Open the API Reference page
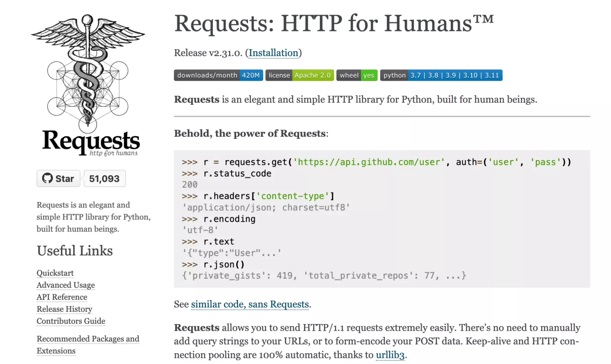The height and width of the screenshot is (364, 611). click(62, 297)
